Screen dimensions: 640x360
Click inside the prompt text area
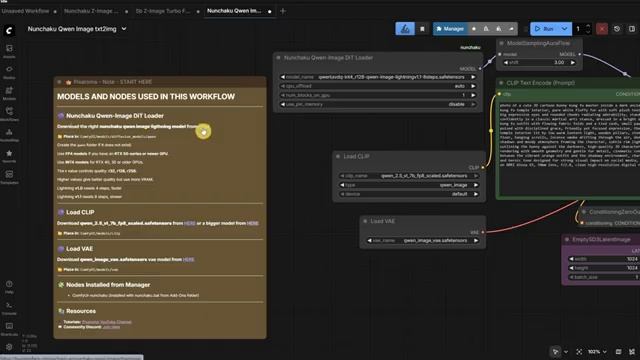pos(569,149)
